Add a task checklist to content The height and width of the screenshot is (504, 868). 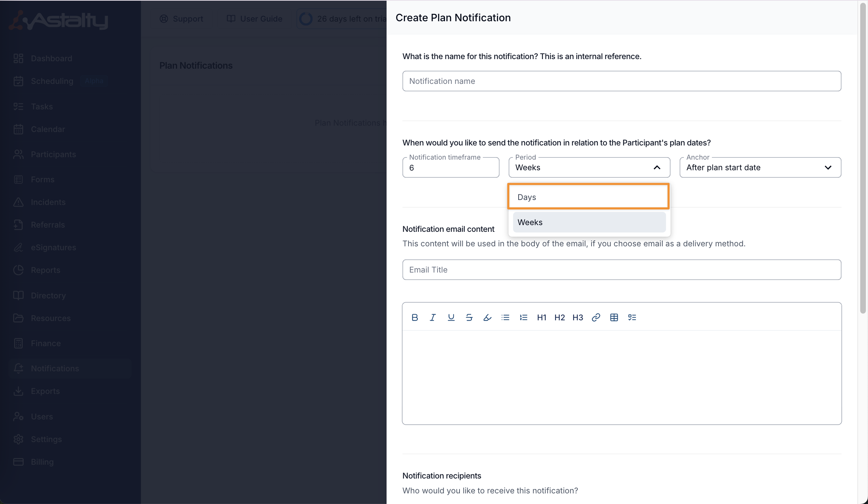(x=632, y=317)
